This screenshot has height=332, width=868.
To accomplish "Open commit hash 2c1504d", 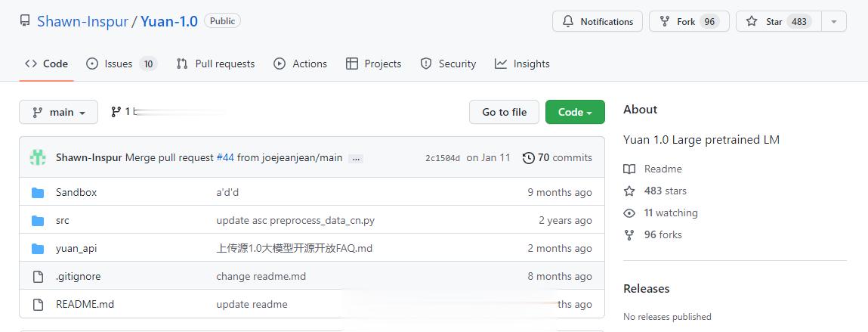I will click(442, 158).
